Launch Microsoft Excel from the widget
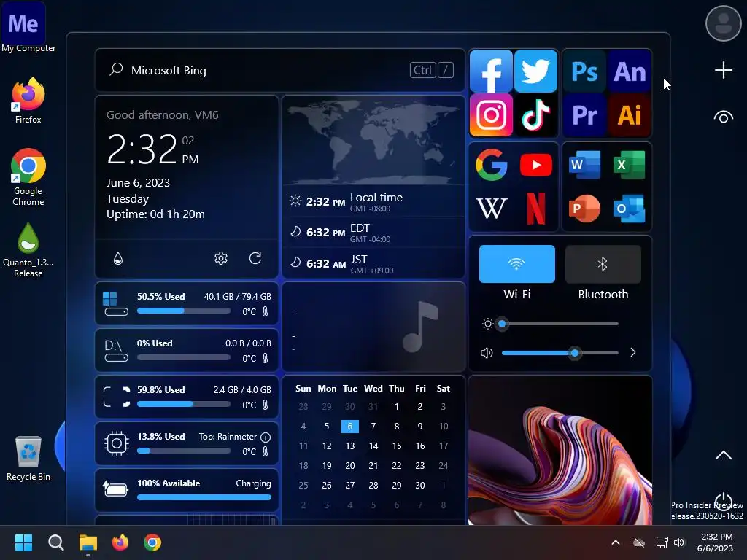Screen dimensions: 747x560 click(x=630, y=165)
